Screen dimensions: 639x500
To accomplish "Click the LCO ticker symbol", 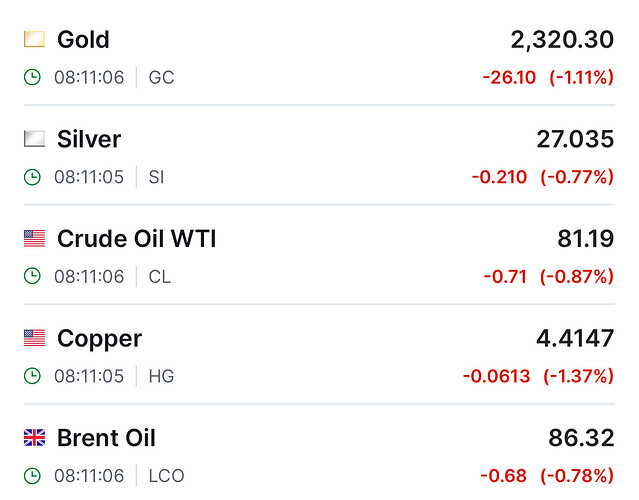I will [166, 476].
